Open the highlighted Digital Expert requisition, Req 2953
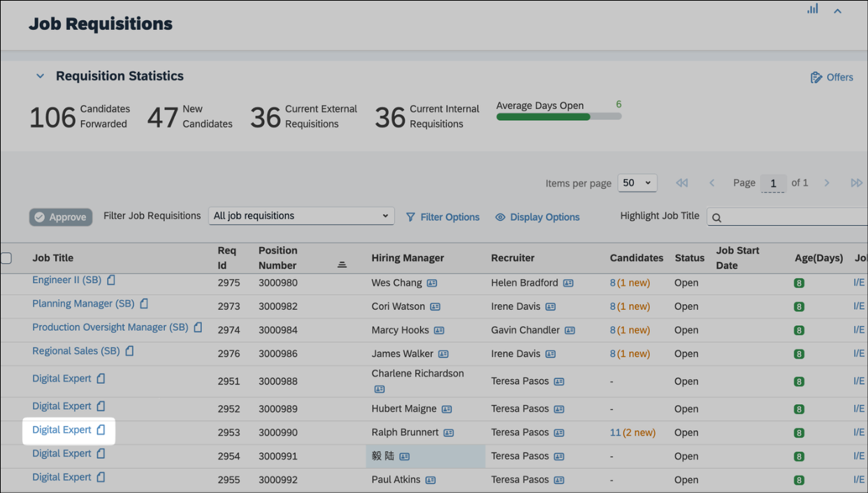Image resolution: width=868 pixels, height=493 pixels. coord(62,430)
